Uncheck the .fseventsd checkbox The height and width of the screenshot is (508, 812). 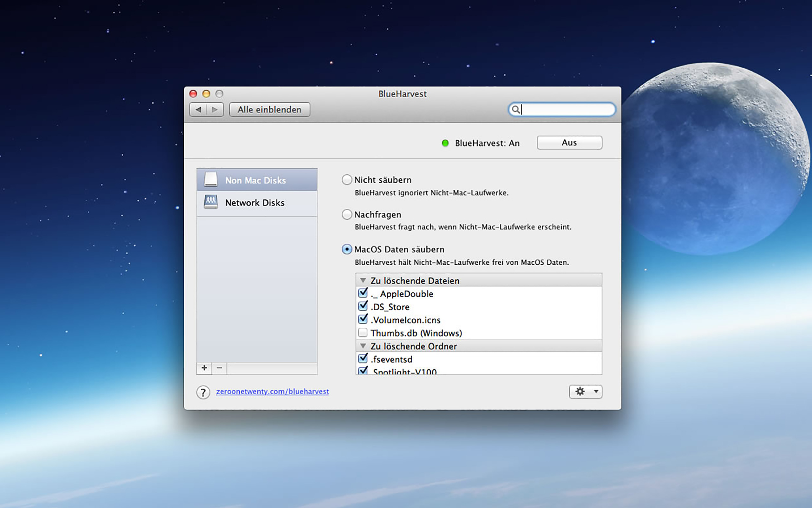point(363,359)
